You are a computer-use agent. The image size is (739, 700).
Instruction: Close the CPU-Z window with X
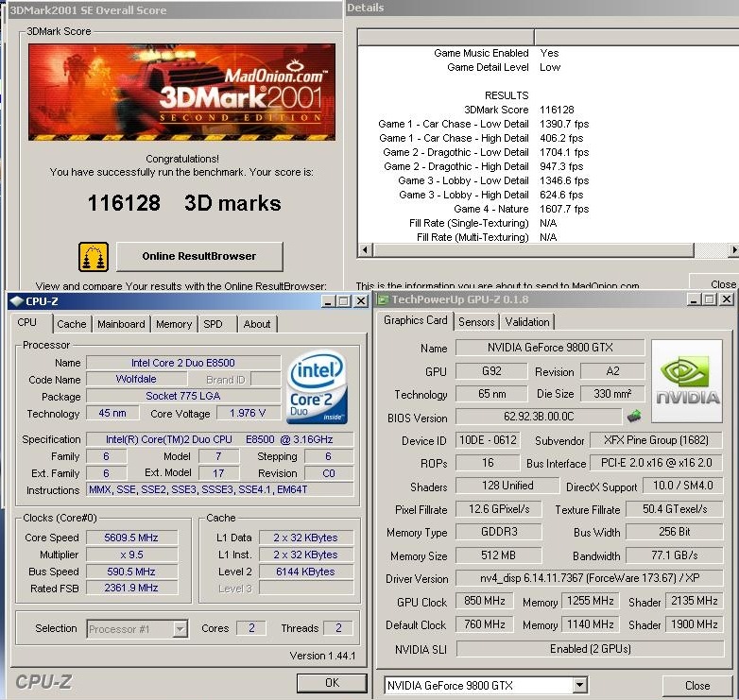tap(361, 301)
